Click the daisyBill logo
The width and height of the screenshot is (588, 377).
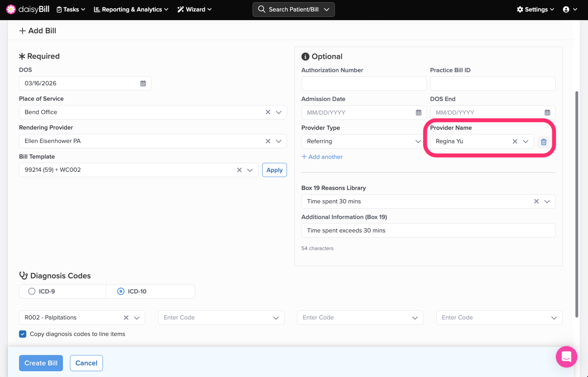[x=28, y=9]
